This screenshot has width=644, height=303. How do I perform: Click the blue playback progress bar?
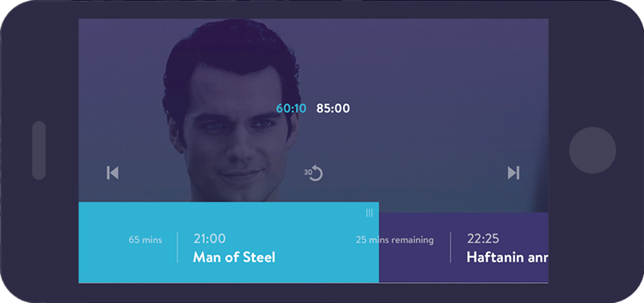(x=228, y=242)
